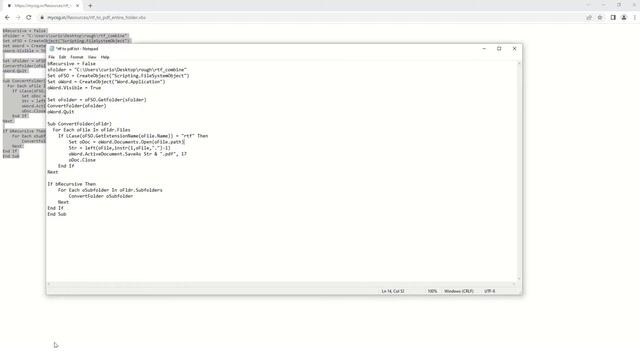Click the 'Word.Application' line in Notepad
This screenshot has width=640, height=360.
pyautogui.click(x=107, y=82)
